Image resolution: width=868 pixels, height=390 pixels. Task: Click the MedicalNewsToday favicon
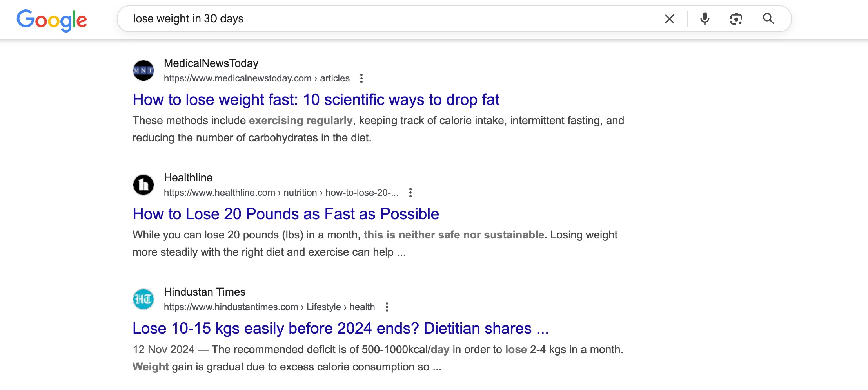tap(143, 70)
